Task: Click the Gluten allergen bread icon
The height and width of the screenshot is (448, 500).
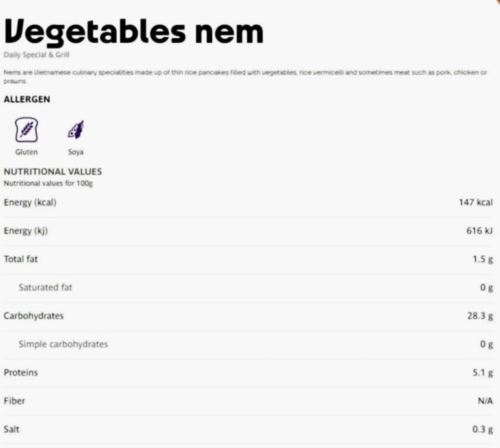Action: tap(26, 130)
